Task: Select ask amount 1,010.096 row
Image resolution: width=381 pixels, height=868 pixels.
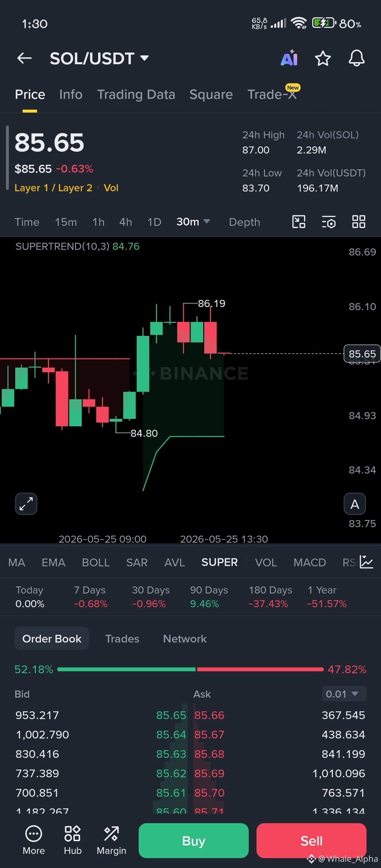Action: (x=339, y=773)
